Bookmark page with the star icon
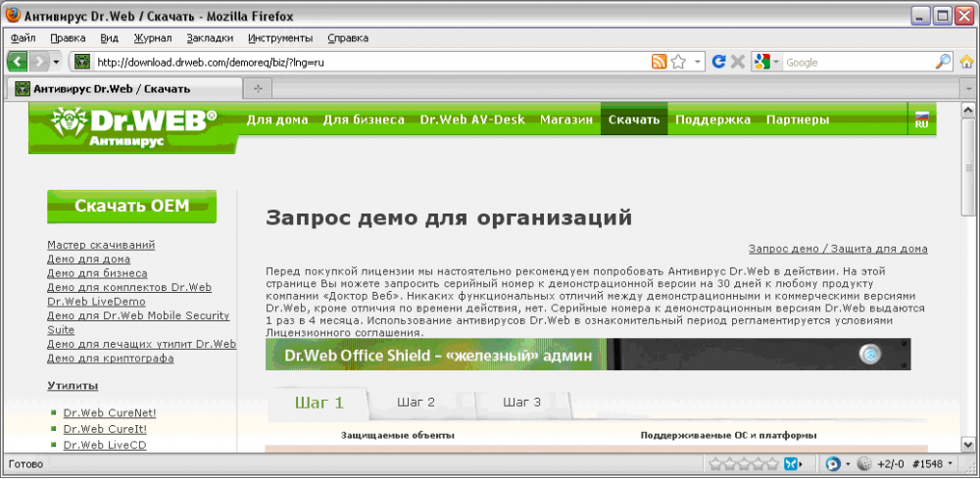This screenshot has width=980, height=479. [678, 62]
